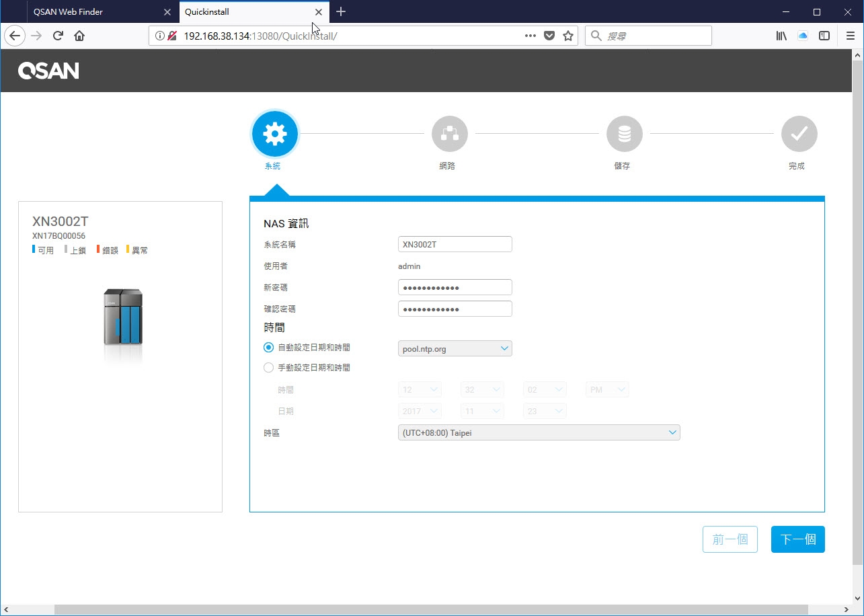Viewport: 864px width, 616px height.
Task: Click the browser forward arrow
Action: point(37,36)
